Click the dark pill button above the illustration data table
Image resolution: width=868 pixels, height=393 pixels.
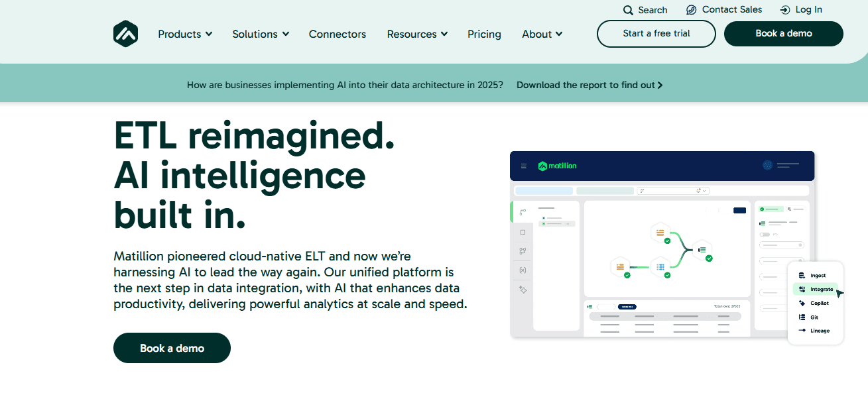pos(627,307)
